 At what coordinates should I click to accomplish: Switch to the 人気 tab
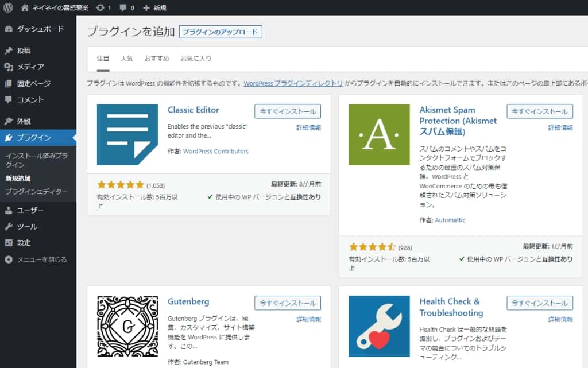pos(127,59)
